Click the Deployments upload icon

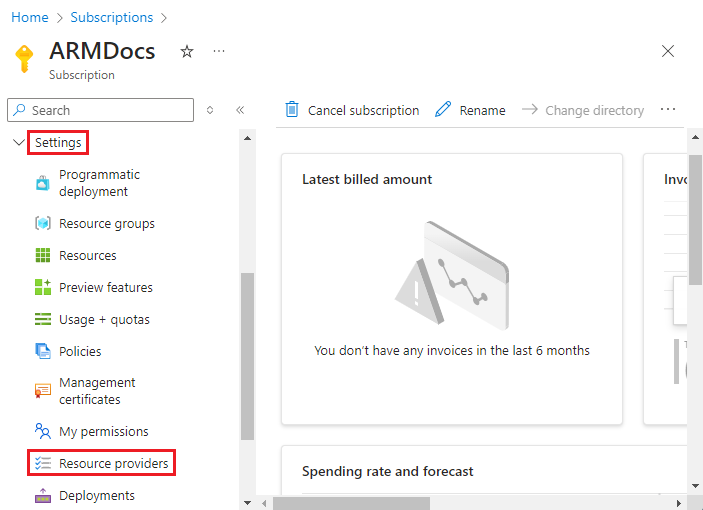(x=43, y=495)
